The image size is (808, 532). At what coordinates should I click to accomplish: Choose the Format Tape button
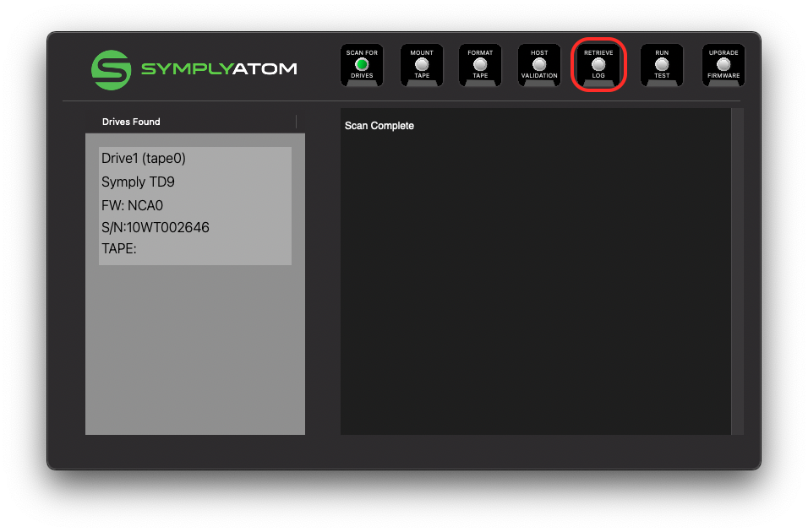tap(480, 65)
